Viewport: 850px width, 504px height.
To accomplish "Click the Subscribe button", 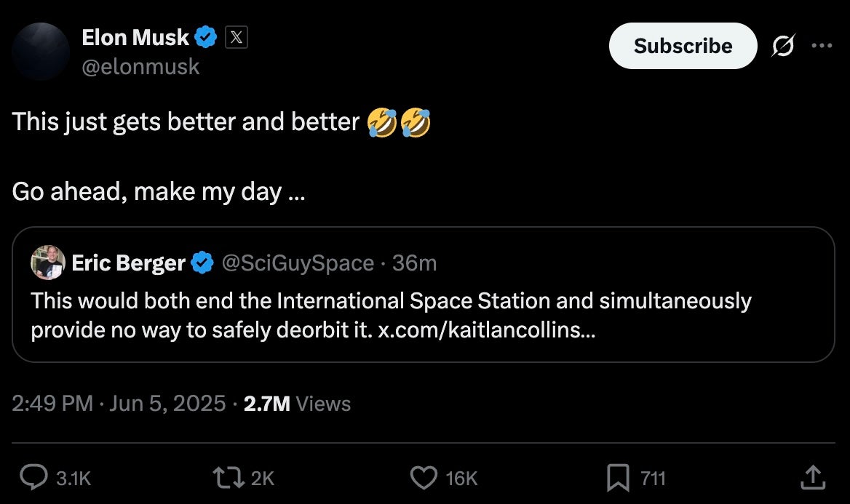I will tap(682, 45).
